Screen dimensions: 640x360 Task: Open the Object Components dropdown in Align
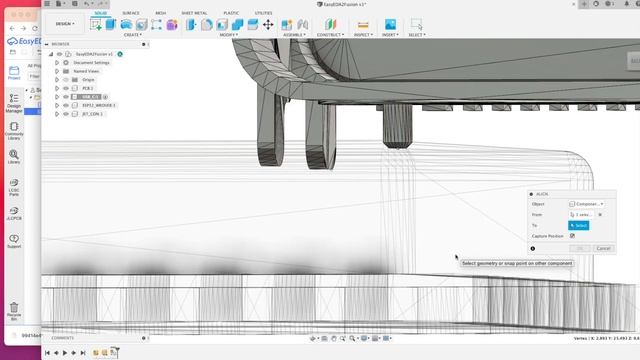coord(586,204)
